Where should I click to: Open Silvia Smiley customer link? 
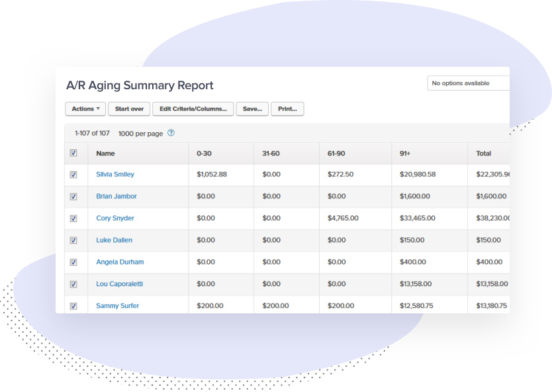[115, 175]
